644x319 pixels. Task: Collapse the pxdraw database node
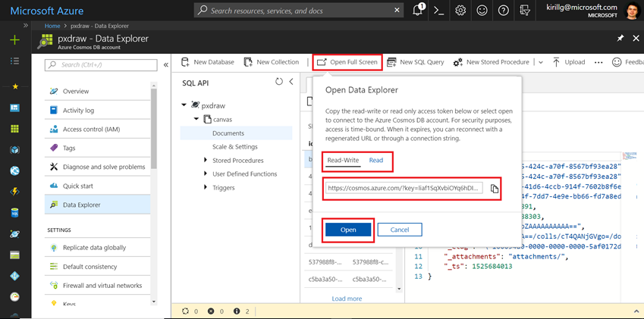coord(184,105)
